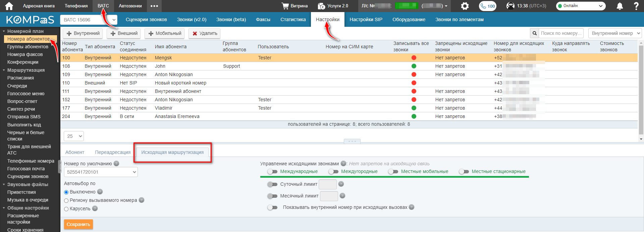Enable Суточный лимит switch
The image size is (644, 232).
click(272, 184)
